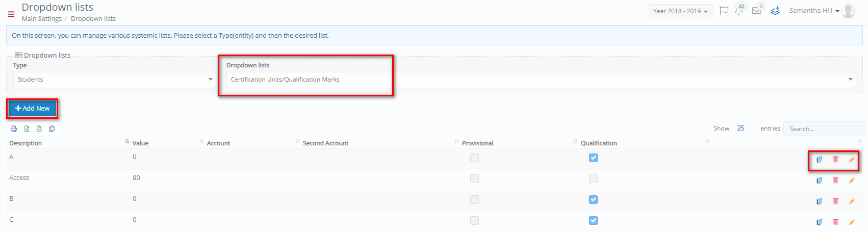868x232 pixels.
Task: Open Certification Units/Qualification Marks dropdown
Action: click(541, 80)
